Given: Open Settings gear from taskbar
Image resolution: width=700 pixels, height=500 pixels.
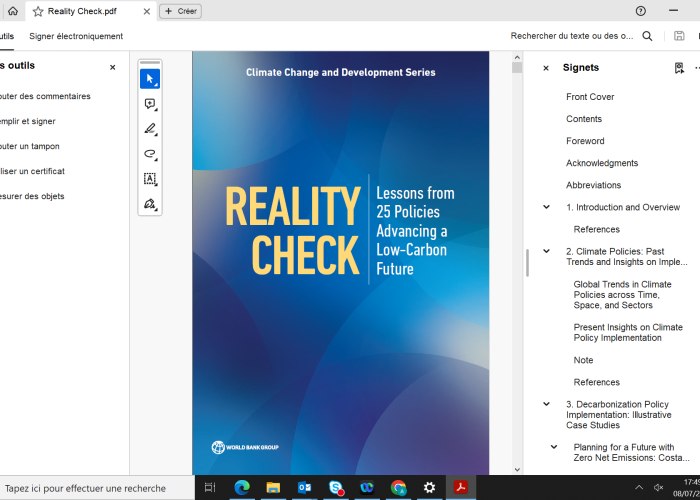Looking at the screenshot, I should point(429,488).
